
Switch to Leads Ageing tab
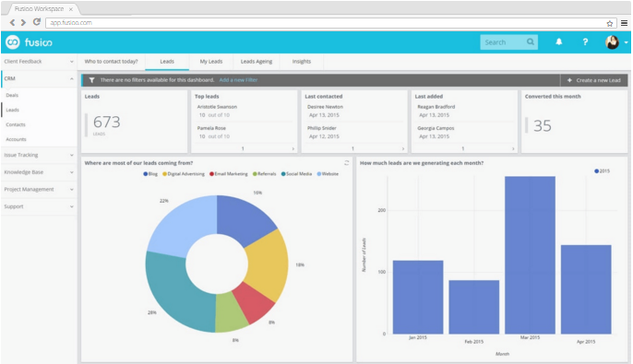[257, 61]
